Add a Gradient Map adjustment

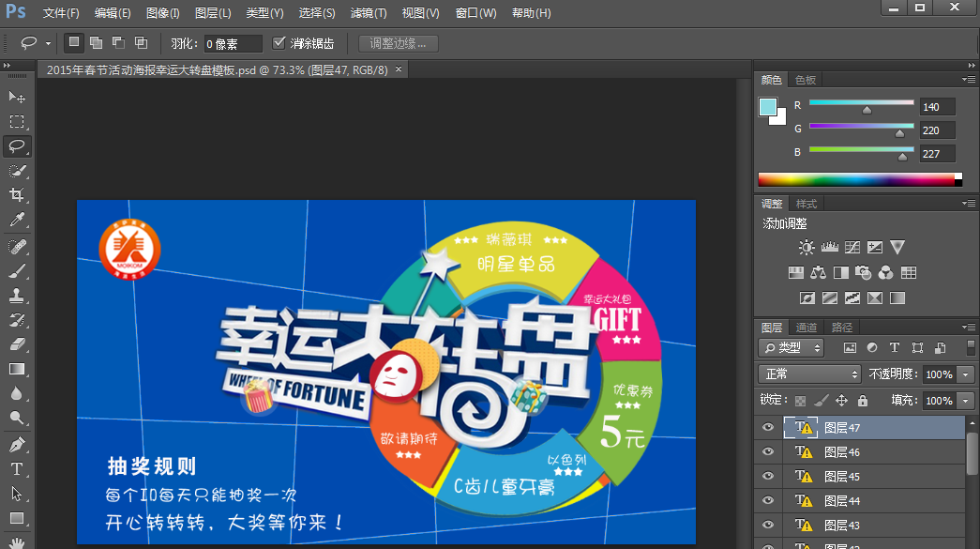click(x=897, y=297)
